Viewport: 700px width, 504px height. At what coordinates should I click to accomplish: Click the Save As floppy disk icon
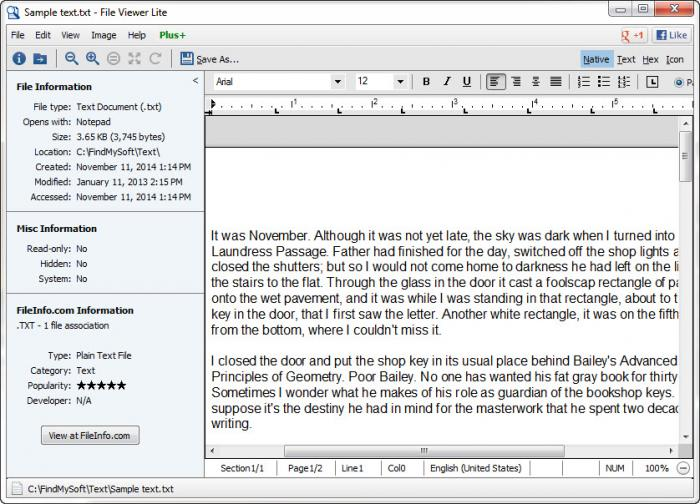pos(186,59)
